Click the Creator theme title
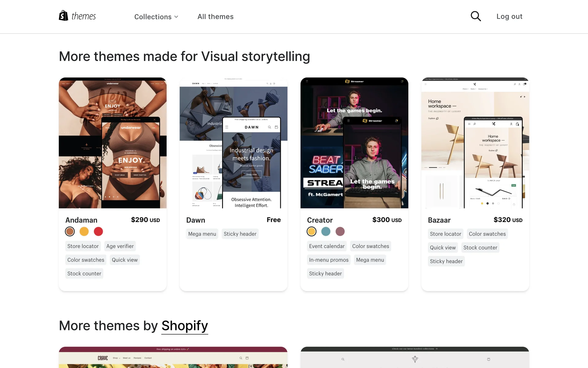Screen dimensions: 588x368 (320, 220)
